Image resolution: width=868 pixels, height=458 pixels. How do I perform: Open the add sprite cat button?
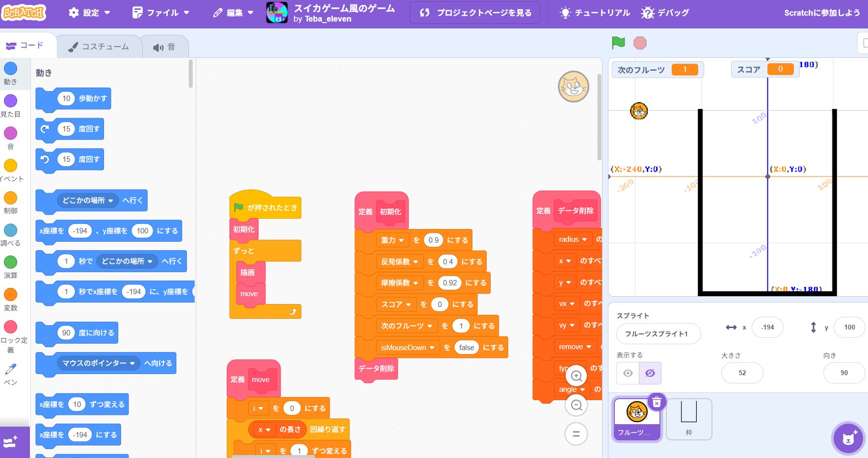coord(849,438)
